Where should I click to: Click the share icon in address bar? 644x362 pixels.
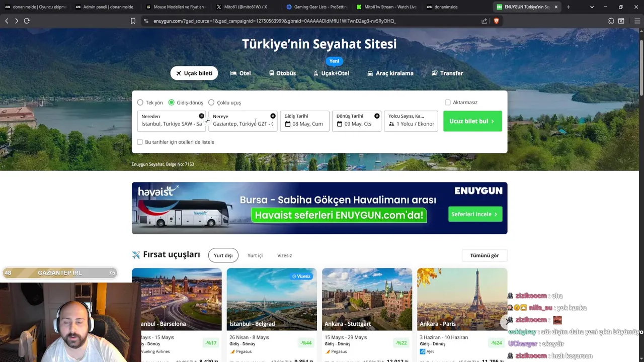click(x=484, y=21)
